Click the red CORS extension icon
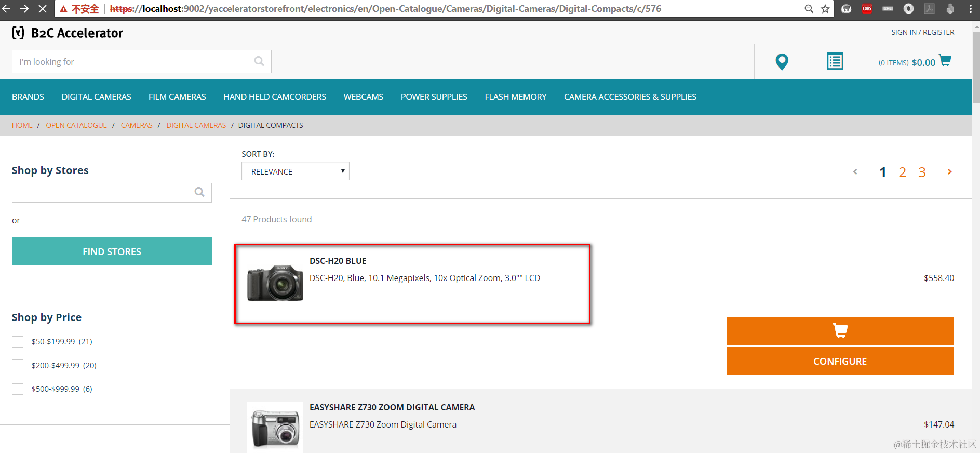Screen dimensions: 980x453 tap(867, 9)
